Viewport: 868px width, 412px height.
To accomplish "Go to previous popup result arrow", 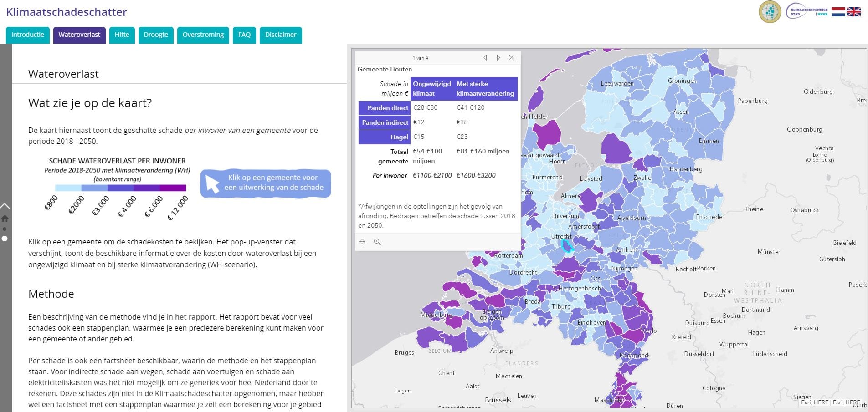I will coord(485,58).
